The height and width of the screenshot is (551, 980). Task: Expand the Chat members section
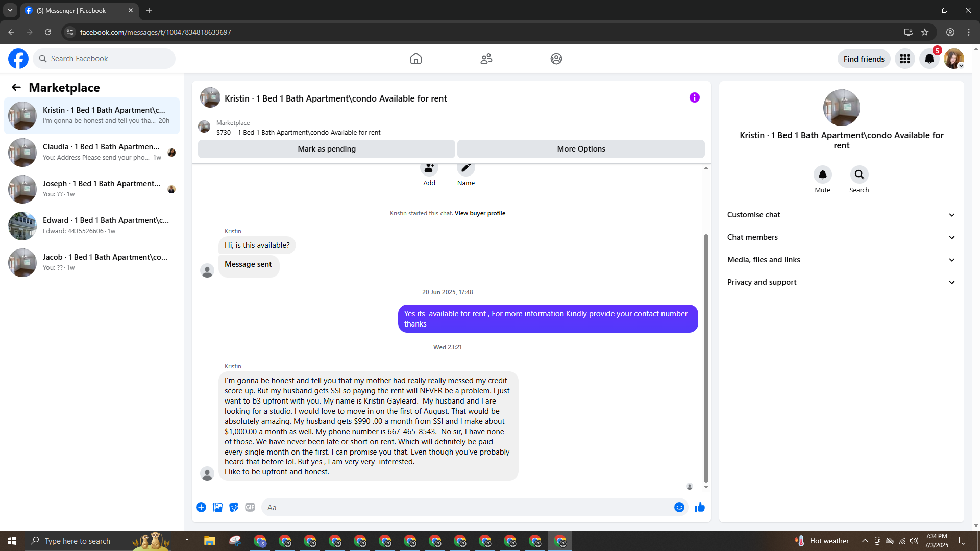pos(841,237)
